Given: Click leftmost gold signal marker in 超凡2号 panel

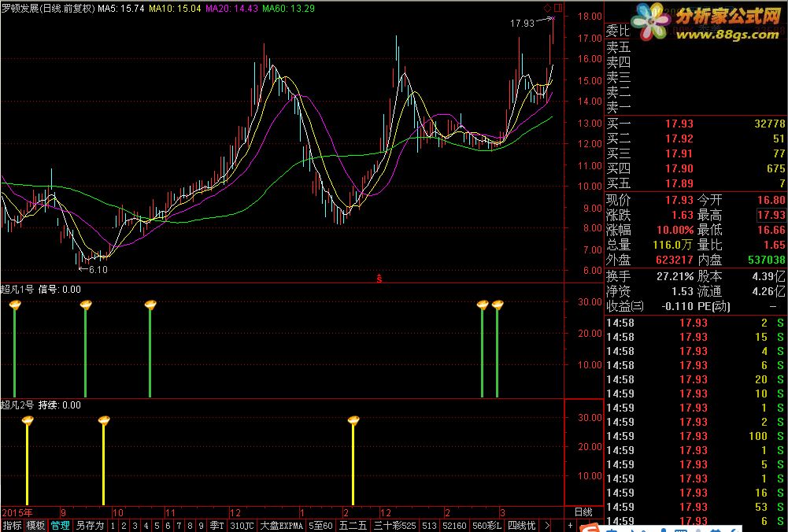Looking at the screenshot, I should pos(28,419).
